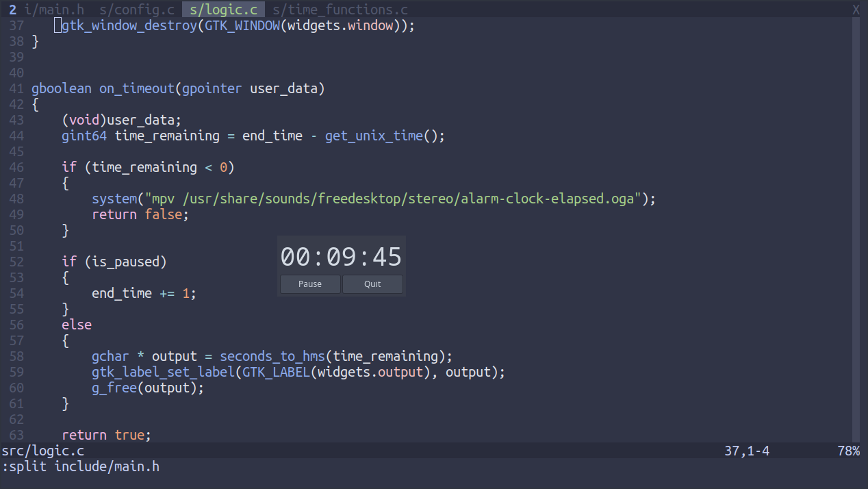The width and height of the screenshot is (868, 489).
Task: Click the 'return true;' statement
Action: point(106,435)
